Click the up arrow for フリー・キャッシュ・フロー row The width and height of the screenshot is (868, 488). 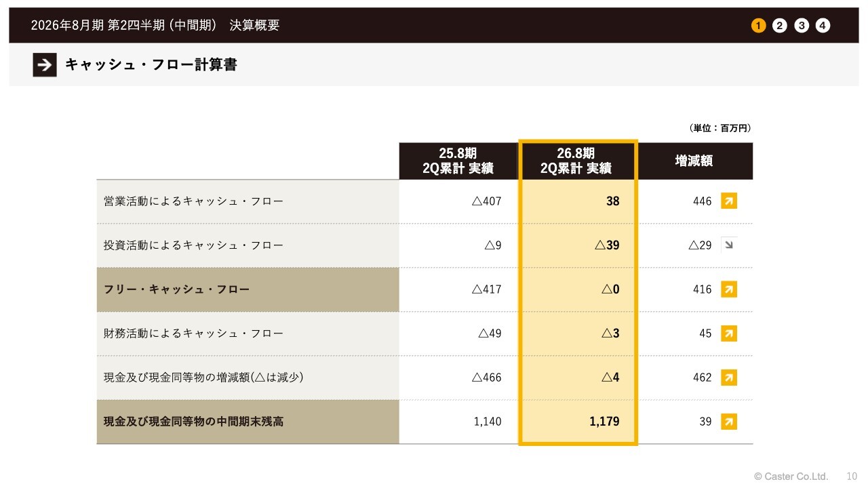point(728,289)
